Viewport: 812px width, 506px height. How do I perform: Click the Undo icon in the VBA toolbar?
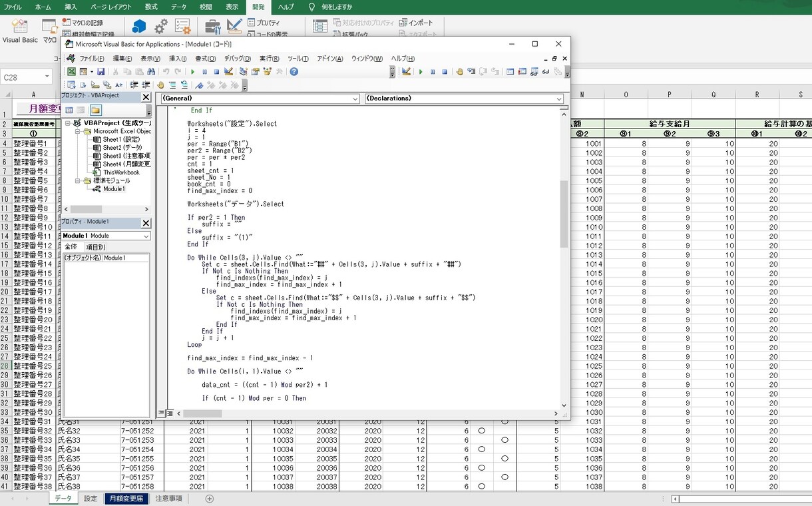pyautogui.click(x=166, y=72)
